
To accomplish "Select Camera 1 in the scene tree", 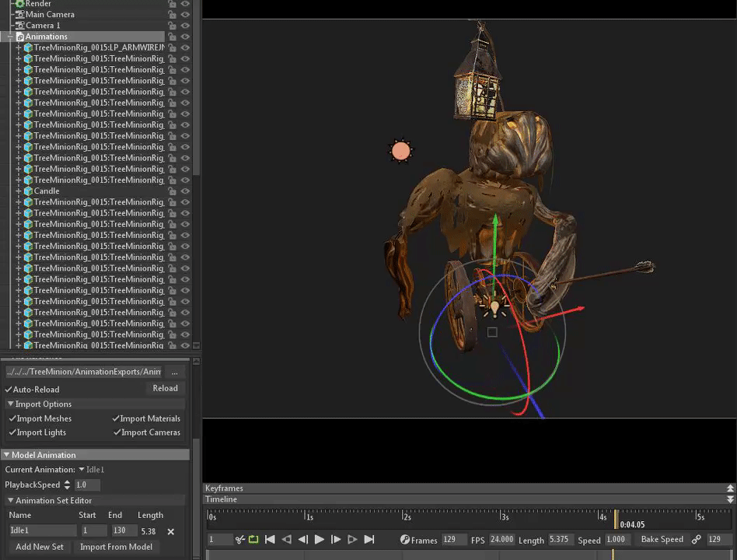I will (43, 26).
